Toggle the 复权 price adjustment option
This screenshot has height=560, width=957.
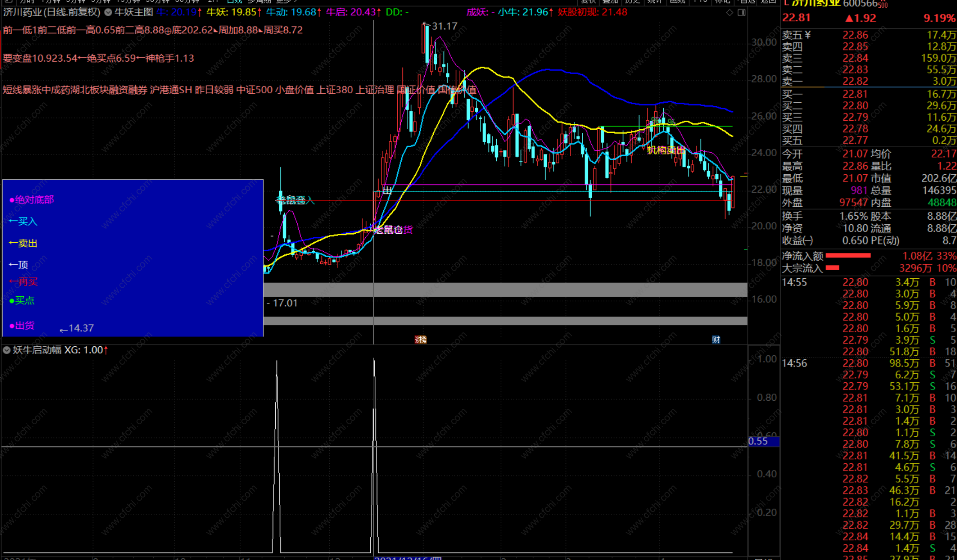[x=588, y=1]
